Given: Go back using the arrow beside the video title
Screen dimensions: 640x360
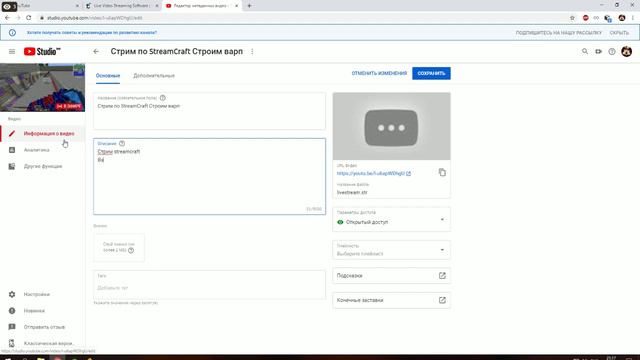Looking at the screenshot, I should coord(96,51).
